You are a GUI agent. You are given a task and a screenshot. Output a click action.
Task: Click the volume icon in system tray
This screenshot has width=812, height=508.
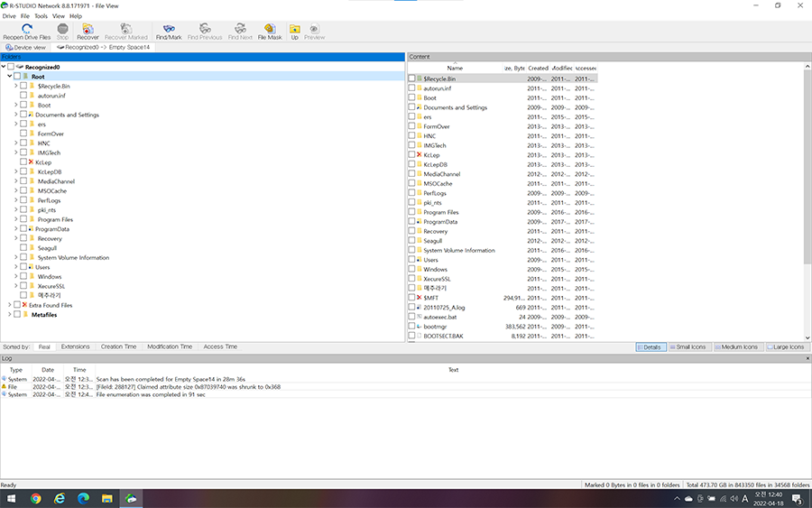pyautogui.click(x=734, y=499)
